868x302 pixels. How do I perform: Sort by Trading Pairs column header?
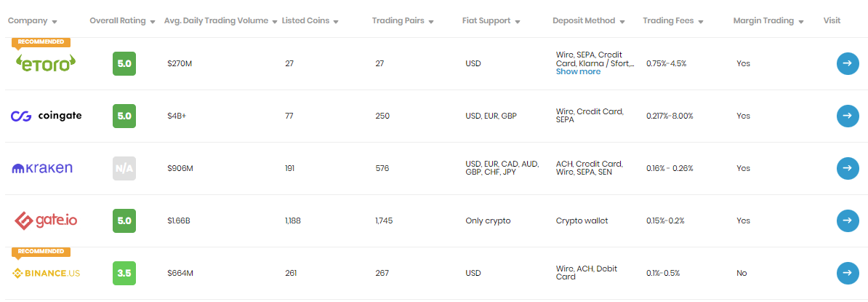403,21
